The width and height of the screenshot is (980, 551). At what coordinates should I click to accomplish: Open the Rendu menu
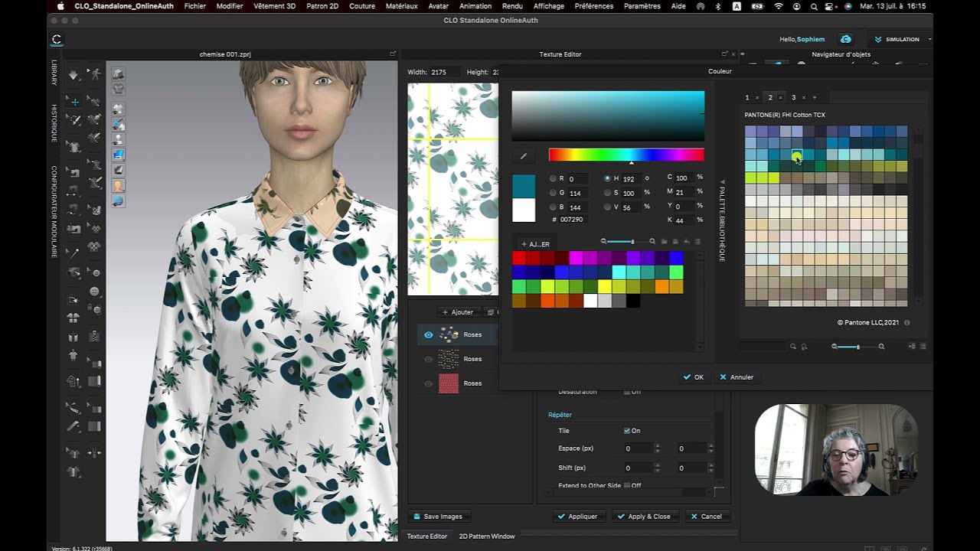pyautogui.click(x=512, y=6)
